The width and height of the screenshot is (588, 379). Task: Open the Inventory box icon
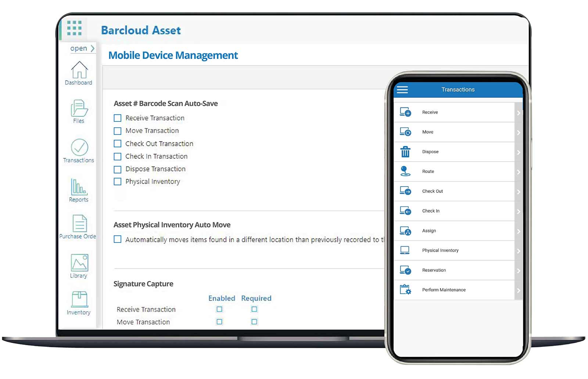tap(79, 299)
